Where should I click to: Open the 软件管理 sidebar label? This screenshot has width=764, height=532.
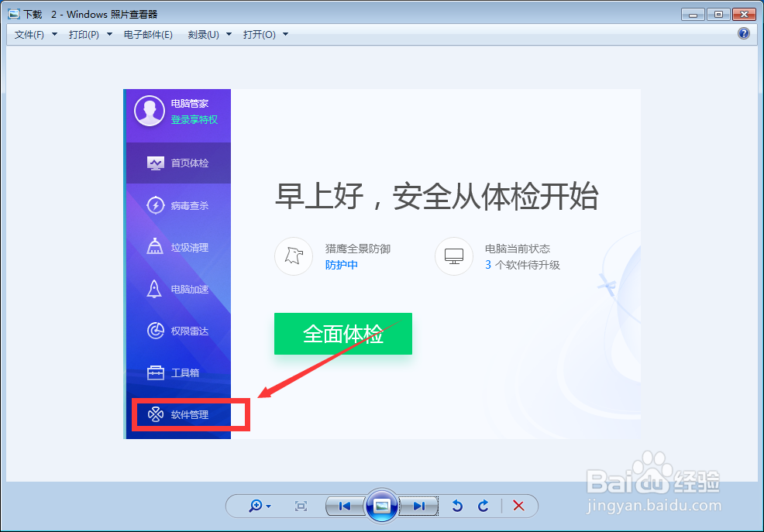(x=190, y=415)
